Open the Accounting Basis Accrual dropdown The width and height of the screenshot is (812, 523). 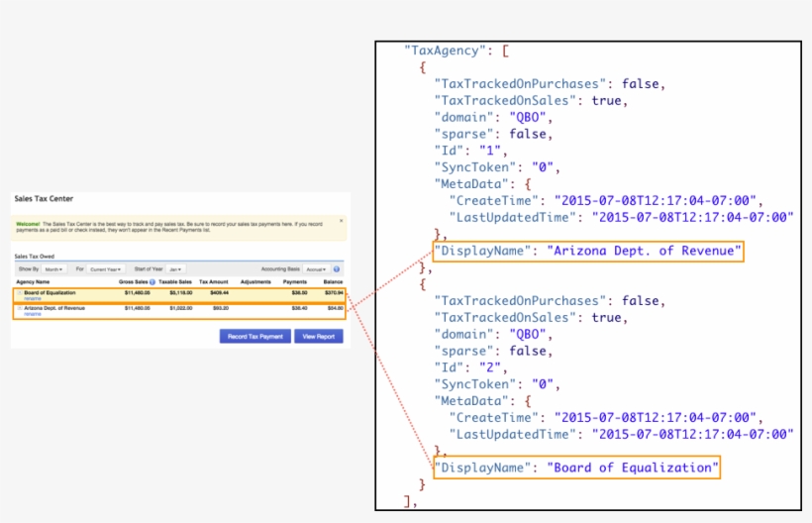coord(317,269)
